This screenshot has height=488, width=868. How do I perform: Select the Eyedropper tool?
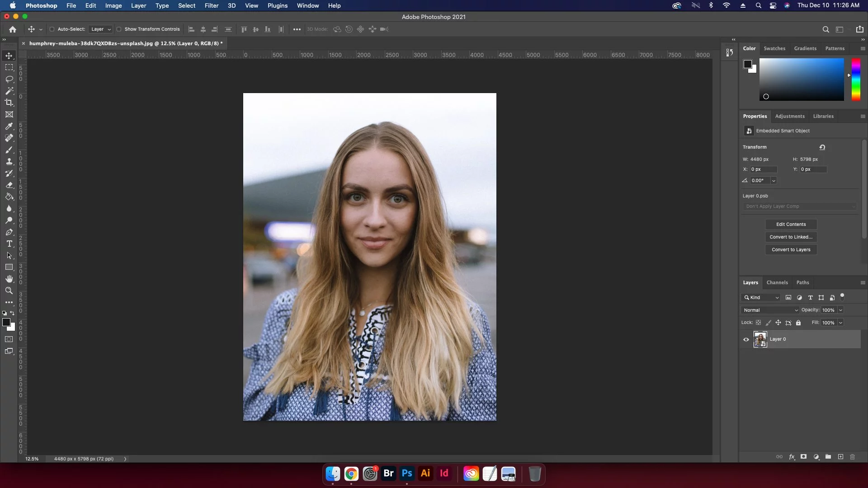(x=9, y=127)
